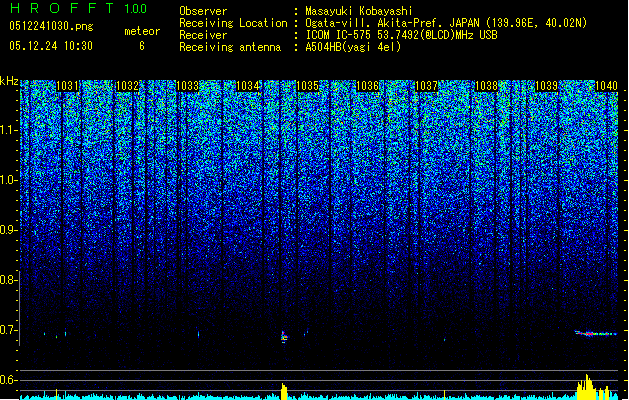This screenshot has width=629, height=400.
Task: Click the 1039 time marker
Action: coord(546,86)
